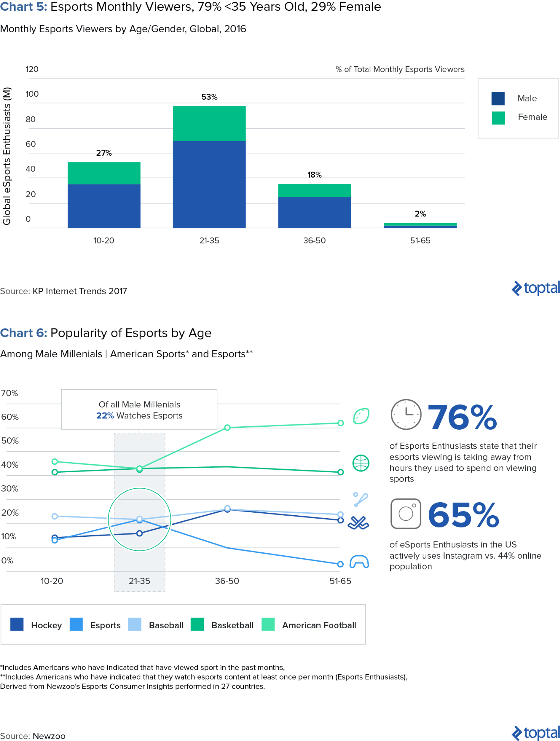Click the Toptal logo under Chart 5
560x741 pixels.
tap(536, 288)
